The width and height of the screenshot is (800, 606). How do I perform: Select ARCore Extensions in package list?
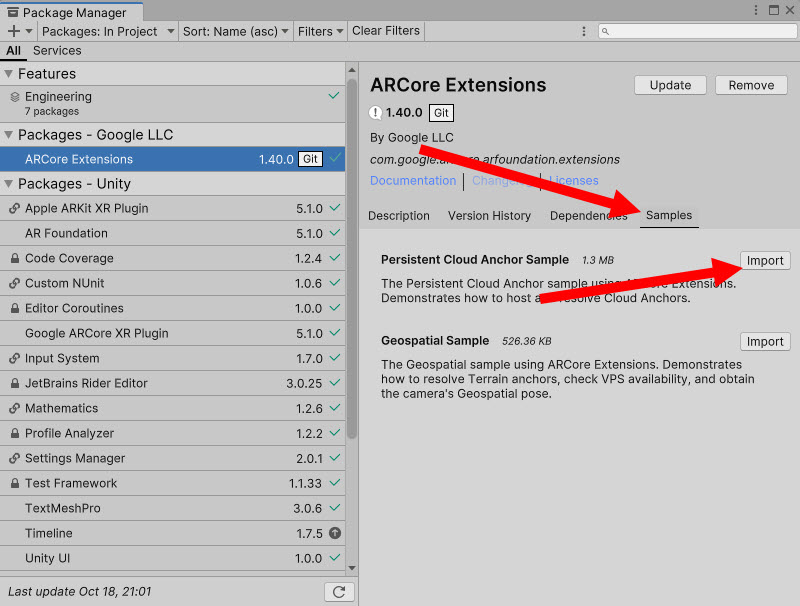click(172, 159)
